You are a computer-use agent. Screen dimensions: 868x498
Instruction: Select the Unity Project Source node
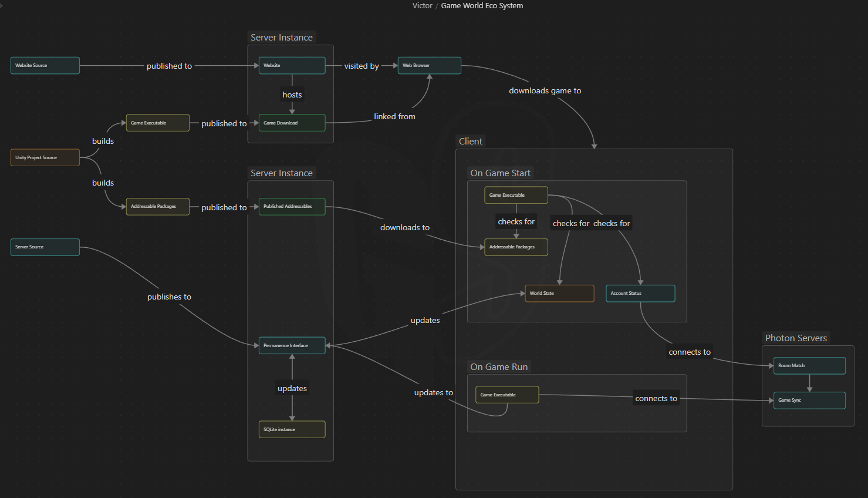point(45,157)
